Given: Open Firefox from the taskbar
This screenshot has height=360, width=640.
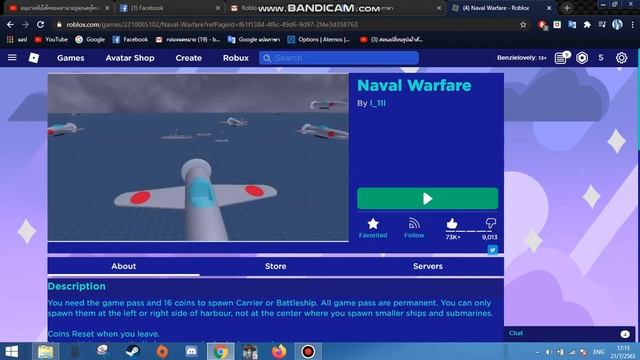Looking at the screenshot, I should tap(279, 351).
